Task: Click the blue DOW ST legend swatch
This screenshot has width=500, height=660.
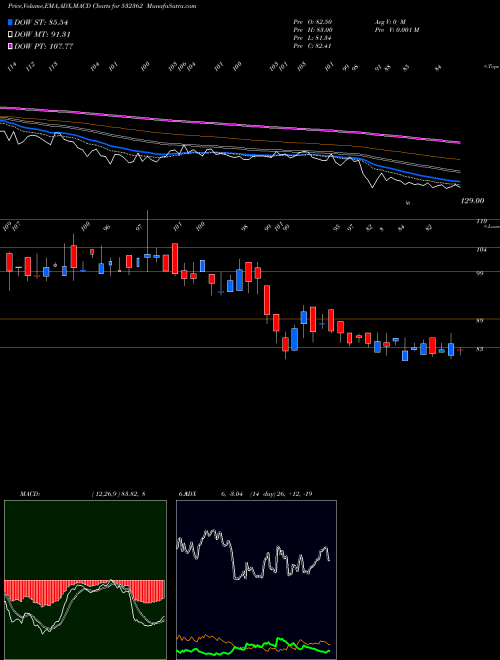Action: [x=10, y=22]
